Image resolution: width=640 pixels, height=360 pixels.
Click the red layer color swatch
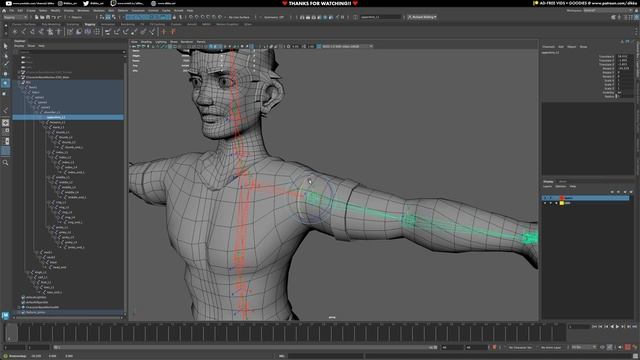tap(562, 198)
